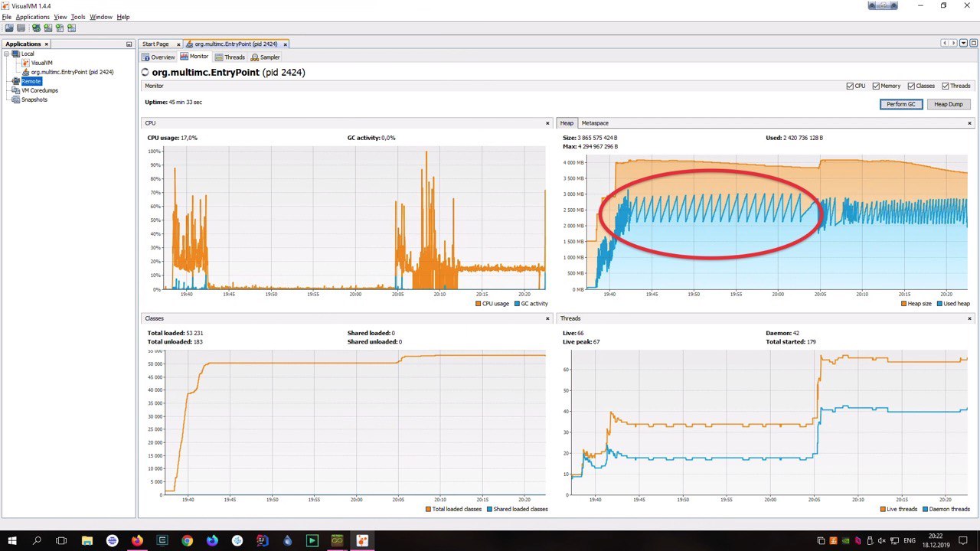
Task: Select the Heap tab in the memory panel
Action: pyautogui.click(x=567, y=123)
